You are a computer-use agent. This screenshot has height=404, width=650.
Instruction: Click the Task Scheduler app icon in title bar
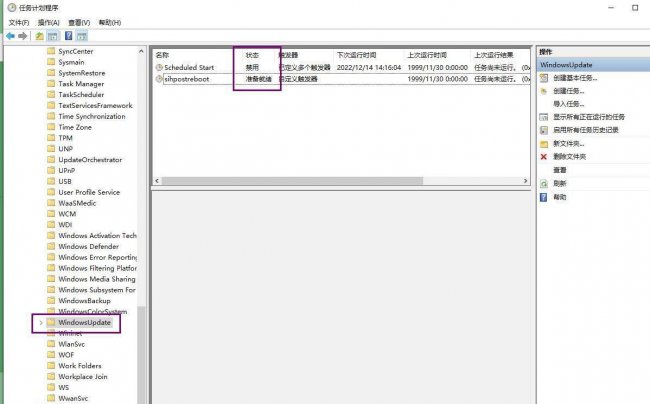pos(12,7)
